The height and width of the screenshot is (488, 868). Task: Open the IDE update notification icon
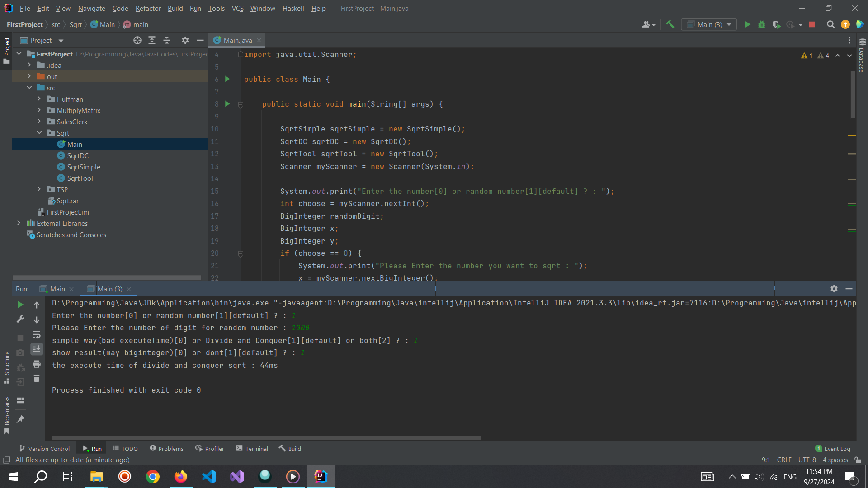[x=845, y=25]
